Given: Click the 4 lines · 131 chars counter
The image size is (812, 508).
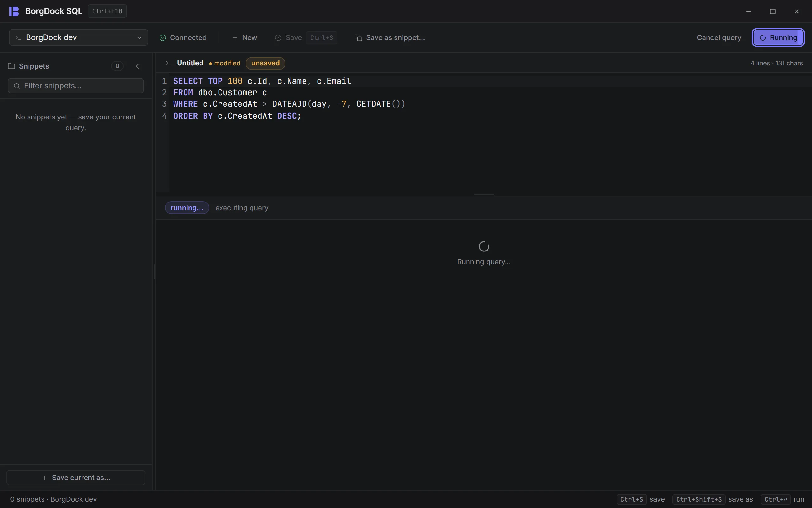Looking at the screenshot, I should pos(776,63).
